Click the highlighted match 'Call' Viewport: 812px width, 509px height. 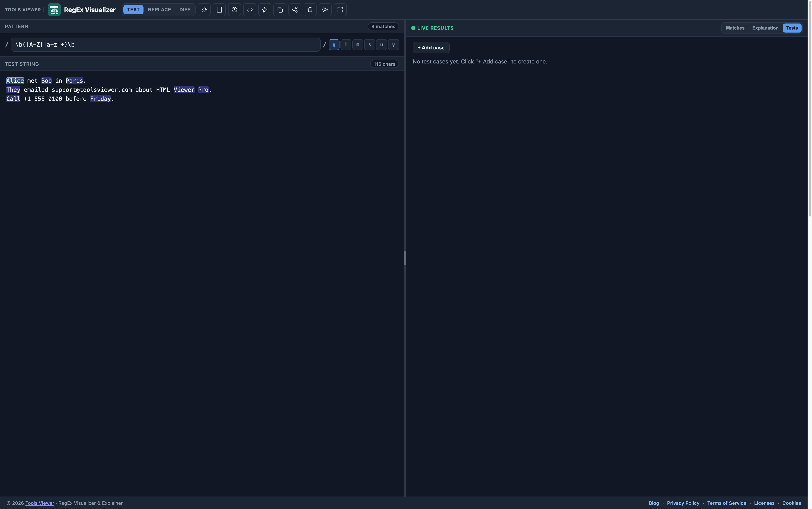(x=13, y=99)
